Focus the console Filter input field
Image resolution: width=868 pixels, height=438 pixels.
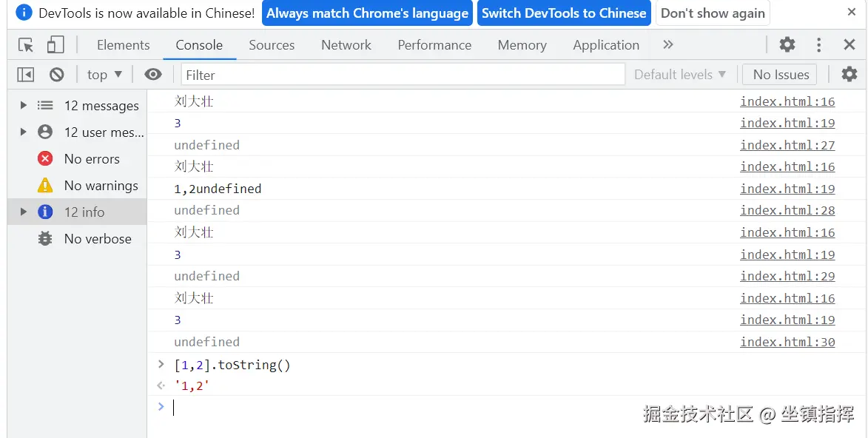[403, 74]
